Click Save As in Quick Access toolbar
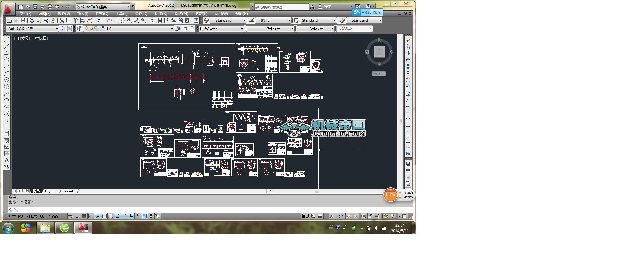644x255 pixels. [42, 7]
